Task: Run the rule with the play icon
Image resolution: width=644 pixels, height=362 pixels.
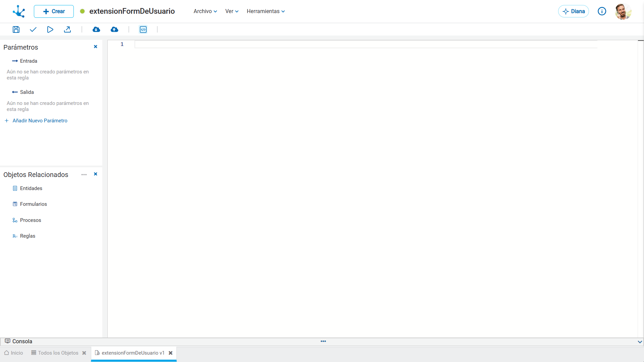Action: pos(50,29)
